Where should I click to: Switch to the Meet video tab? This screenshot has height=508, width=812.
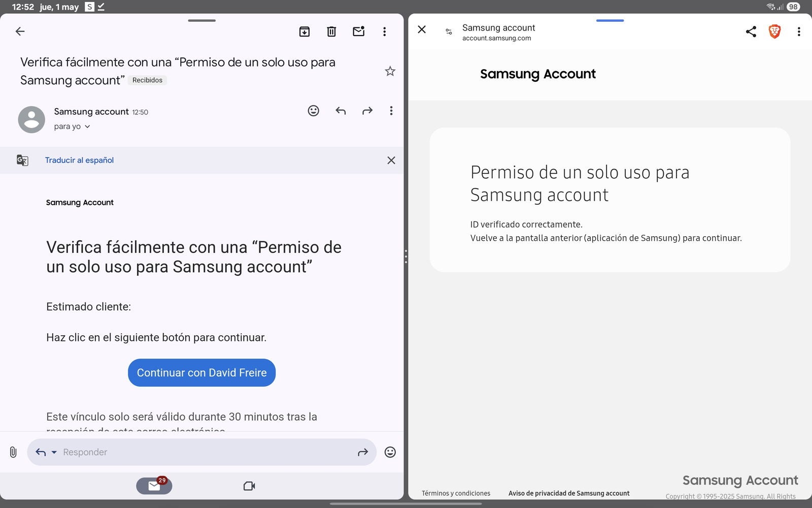coord(249,486)
